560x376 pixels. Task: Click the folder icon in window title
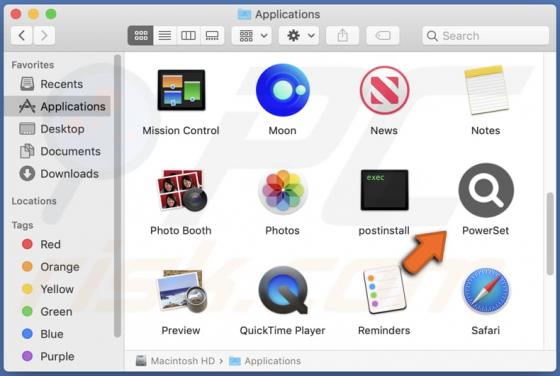[x=244, y=14]
